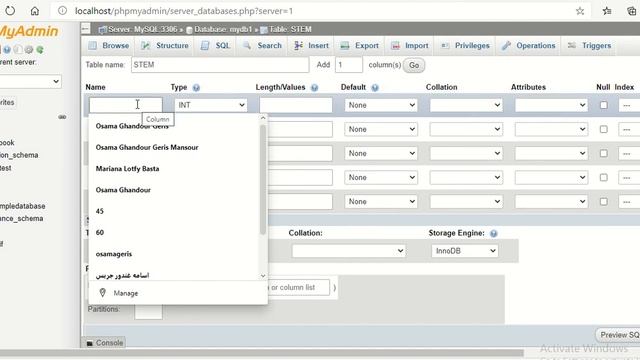Click the Server icon in breadcrumb
Screen dimensions: 640x360
103,29
